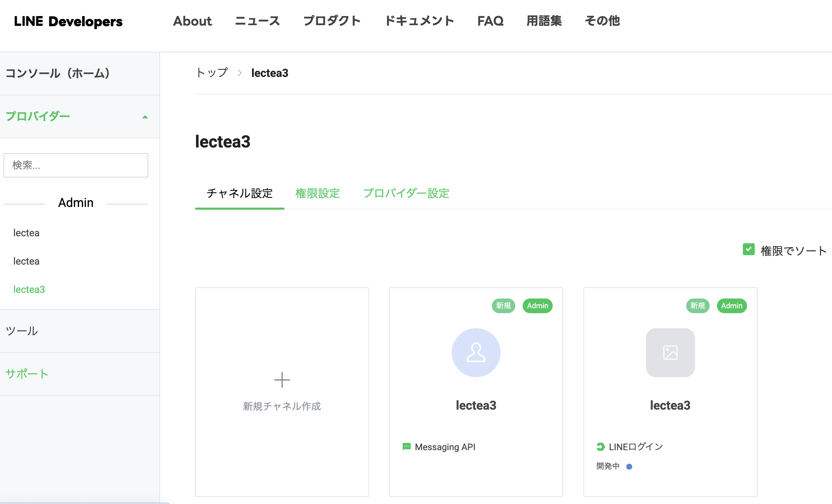Click the Admin badge on the LINE Login card
This screenshot has height=504, width=832.
click(732, 306)
